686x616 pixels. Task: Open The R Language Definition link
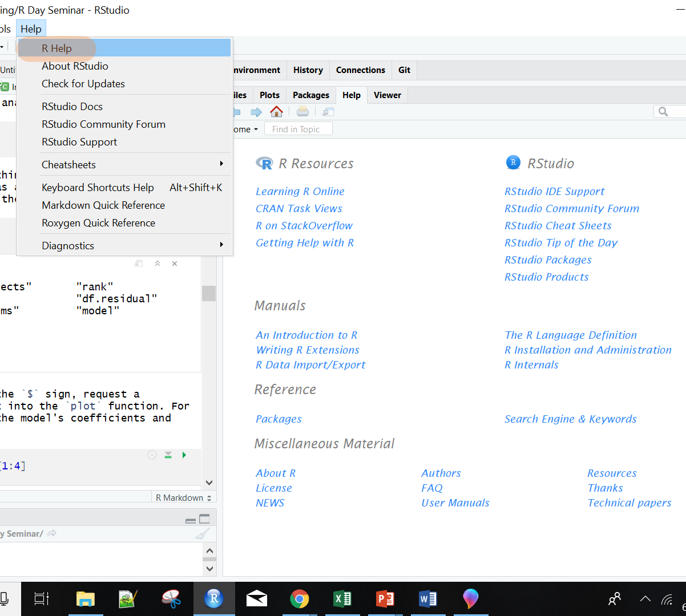coord(571,335)
